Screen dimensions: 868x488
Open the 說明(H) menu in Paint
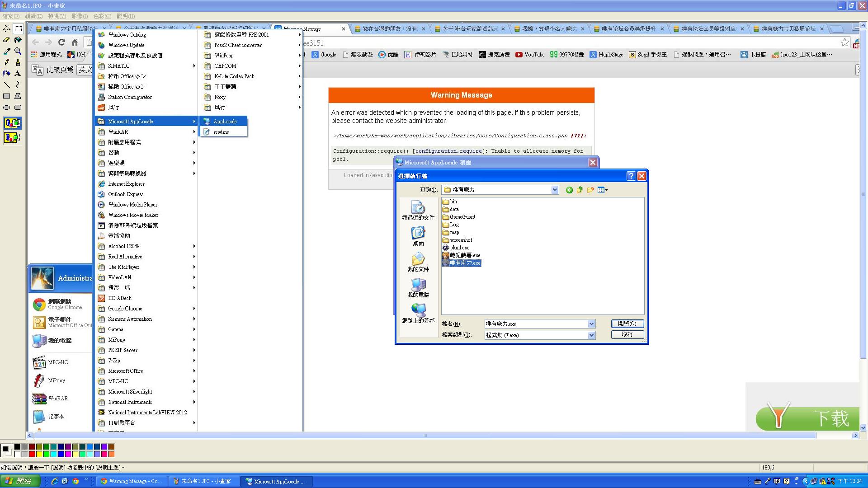point(126,16)
